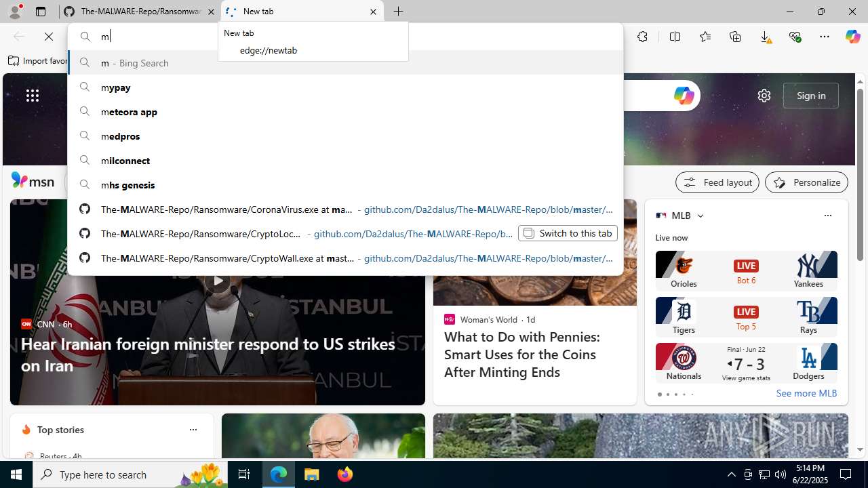
Task: Open the pennies article headline
Action: [522, 354]
